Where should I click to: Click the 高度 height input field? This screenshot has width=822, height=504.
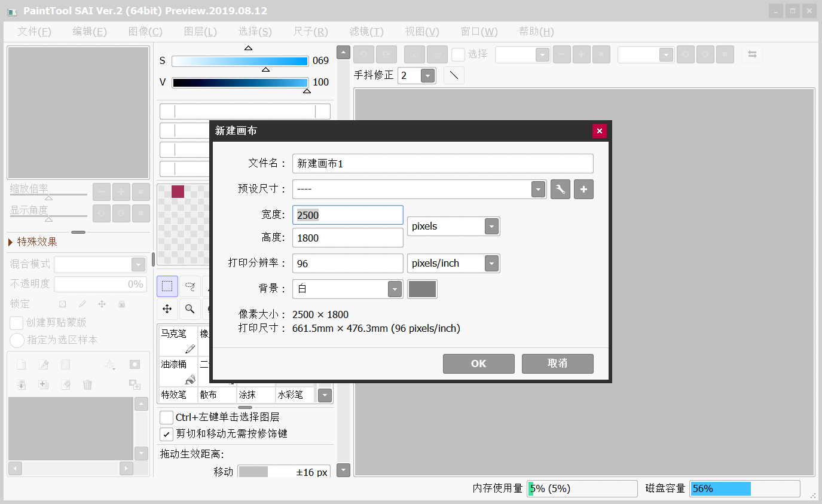point(348,238)
